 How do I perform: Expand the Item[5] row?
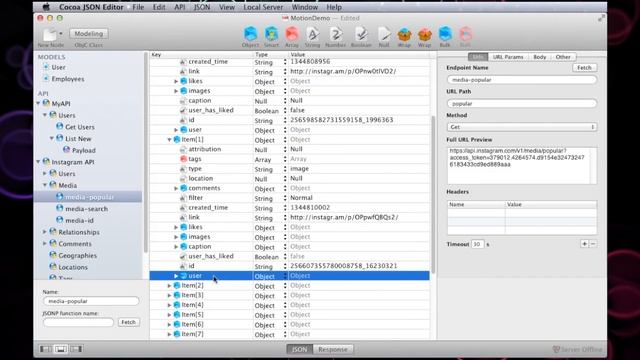[x=169, y=315]
